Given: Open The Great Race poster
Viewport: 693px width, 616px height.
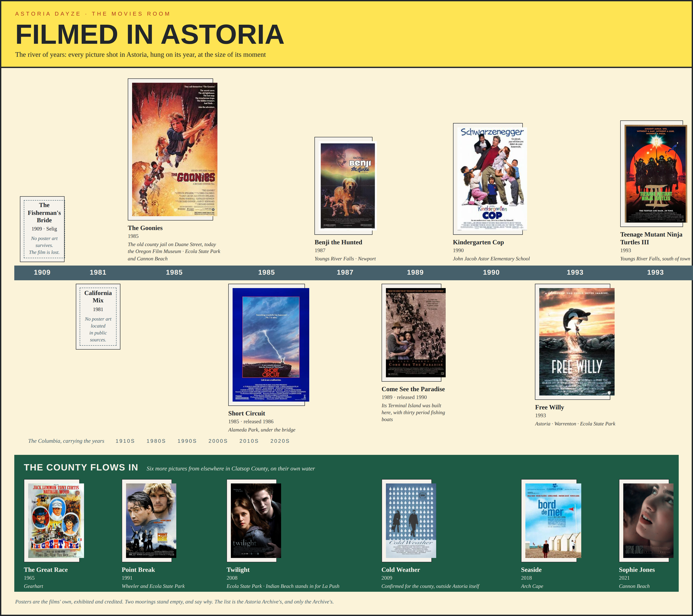Looking at the screenshot, I should [x=56, y=520].
